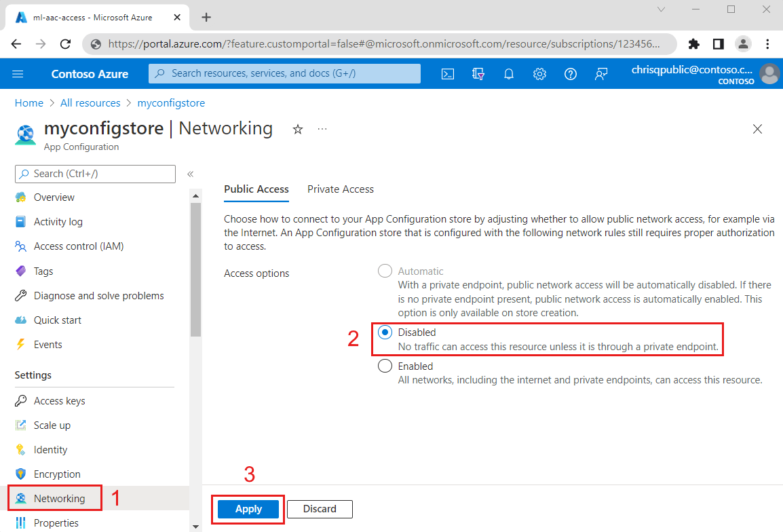Open the help question mark icon
The image size is (783, 532).
[570, 74]
